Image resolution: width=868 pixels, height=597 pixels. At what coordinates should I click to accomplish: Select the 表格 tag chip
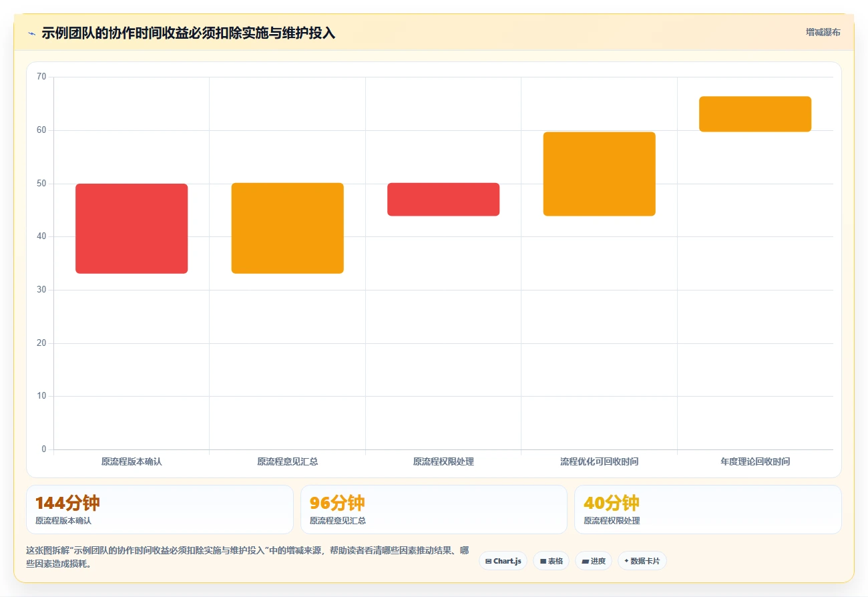pyautogui.click(x=551, y=561)
